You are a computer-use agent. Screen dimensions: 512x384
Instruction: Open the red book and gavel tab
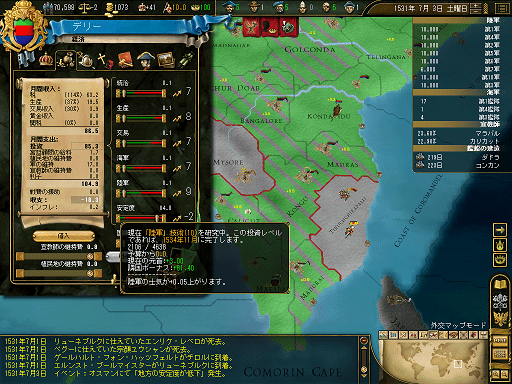125,60
